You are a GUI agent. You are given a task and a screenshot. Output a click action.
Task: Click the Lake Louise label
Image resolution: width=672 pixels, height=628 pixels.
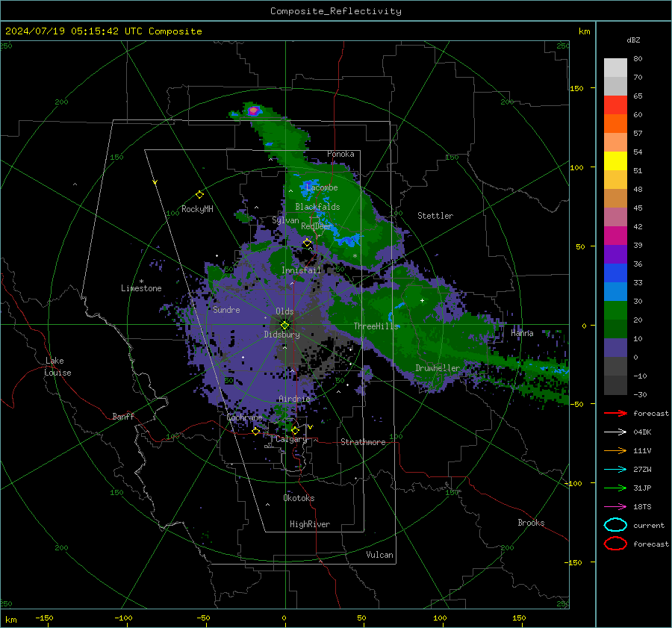(x=57, y=367)
